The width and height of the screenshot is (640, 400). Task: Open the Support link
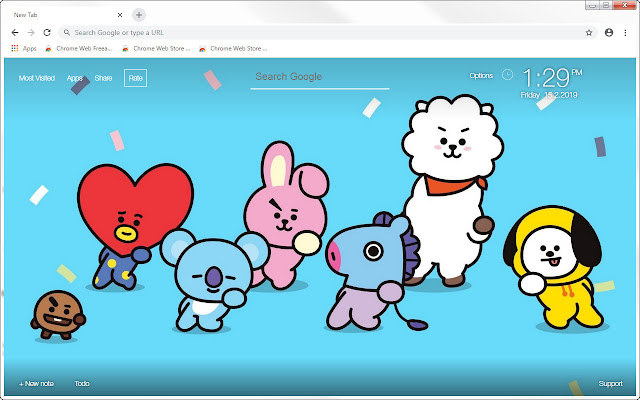click(611, 384)
